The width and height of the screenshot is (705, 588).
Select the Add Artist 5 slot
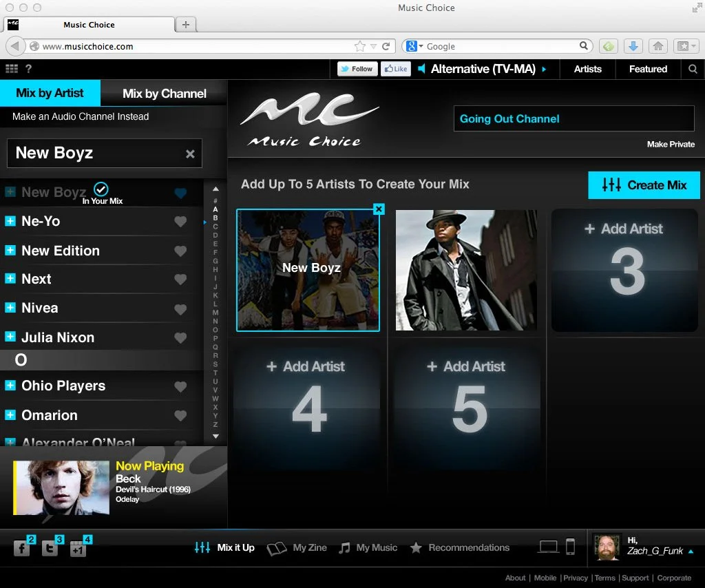point(467,407)
